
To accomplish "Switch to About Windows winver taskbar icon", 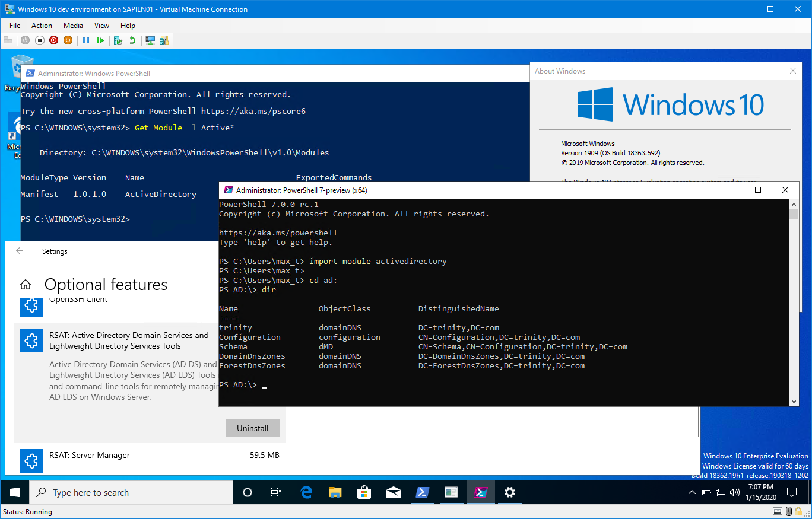I will pos(451,492).
